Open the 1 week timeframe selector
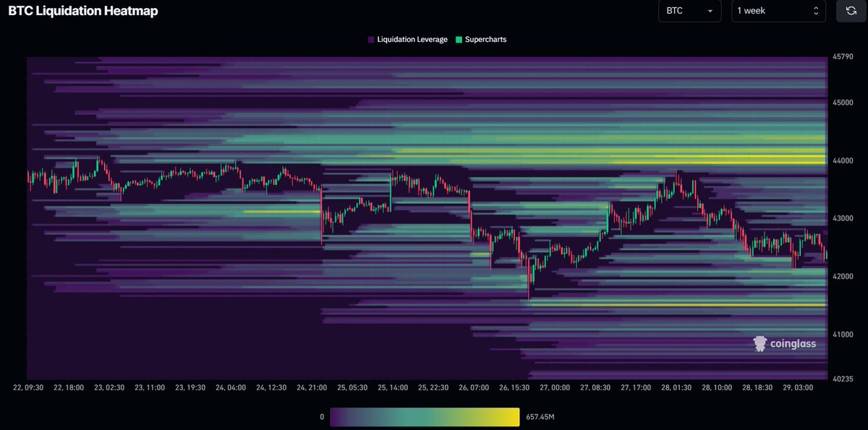The image size is (868, 430). (x=778, y=11)
